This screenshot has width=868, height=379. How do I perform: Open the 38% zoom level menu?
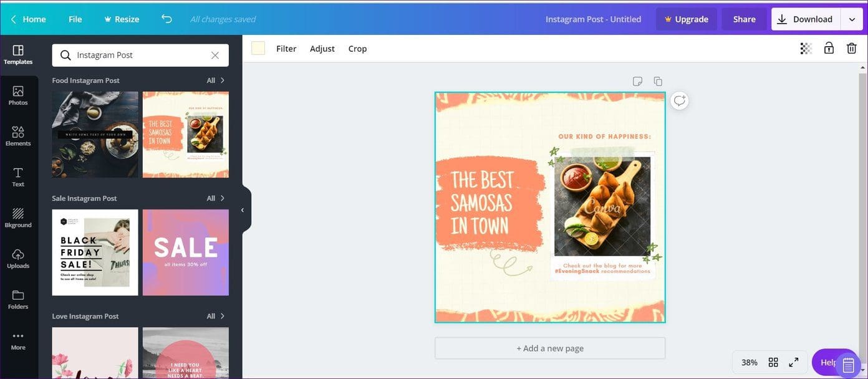point(749,362)
